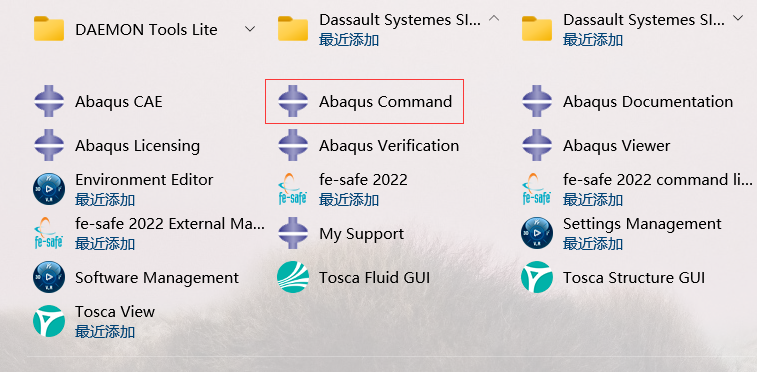Open the Abaqus Documentation icon
This screenshot has height=372, width=757.
[x=537, y=101]
